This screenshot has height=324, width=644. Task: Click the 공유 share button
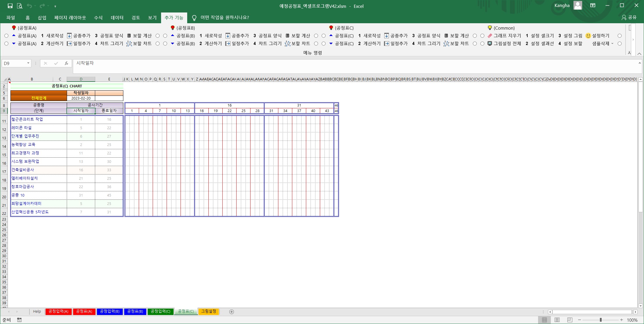coord(629,17)
